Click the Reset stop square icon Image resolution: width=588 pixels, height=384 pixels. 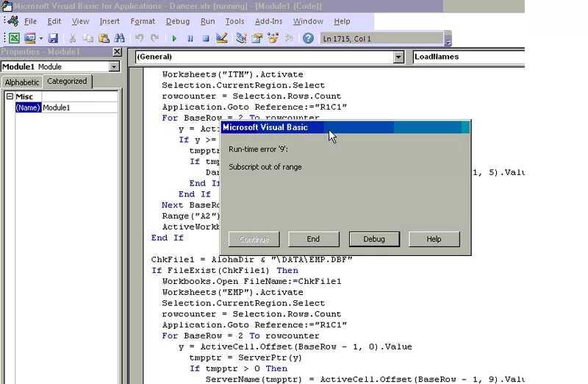pos(206,38)
